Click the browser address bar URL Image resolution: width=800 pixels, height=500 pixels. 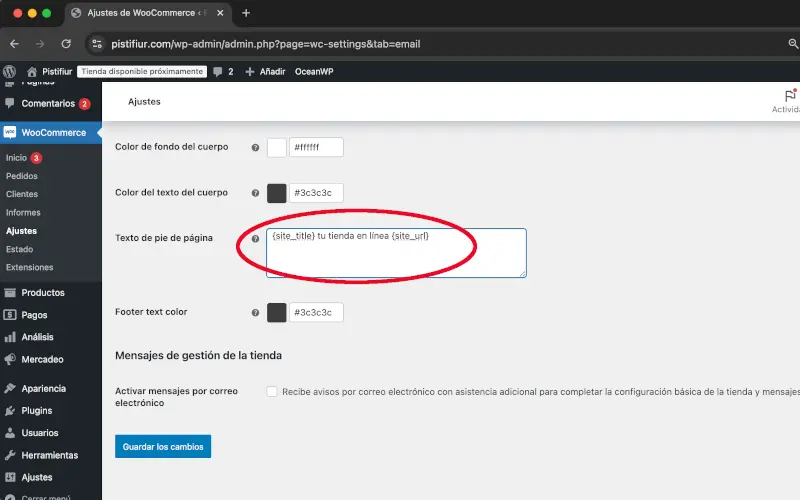[x=266, y=44]
